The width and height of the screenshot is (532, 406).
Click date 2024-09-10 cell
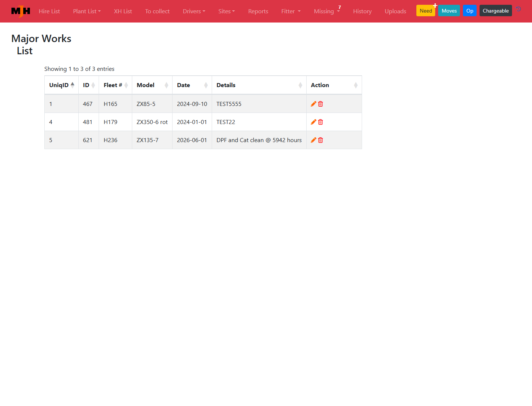pyautogui.click(x=192, y=104)
